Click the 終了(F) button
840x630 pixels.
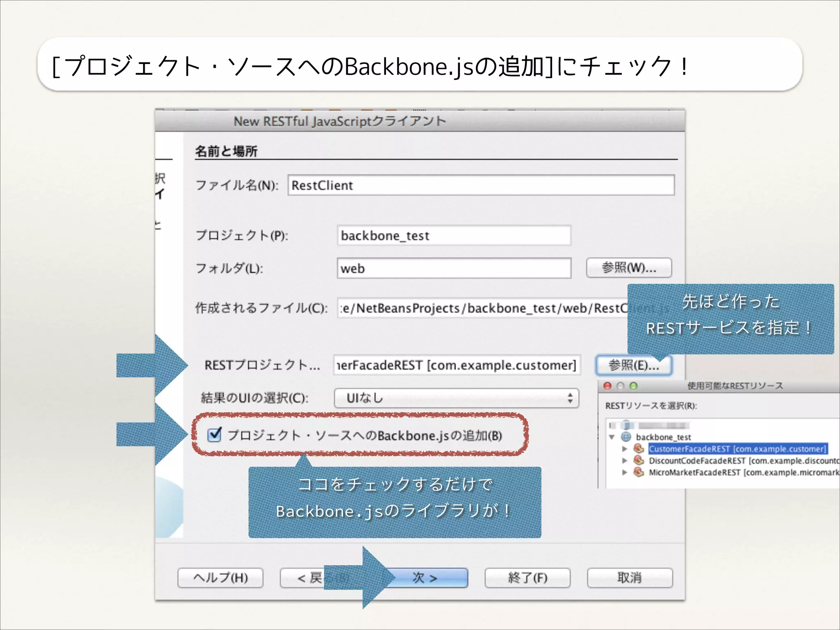pyautogui.click(x=527, y=577)
